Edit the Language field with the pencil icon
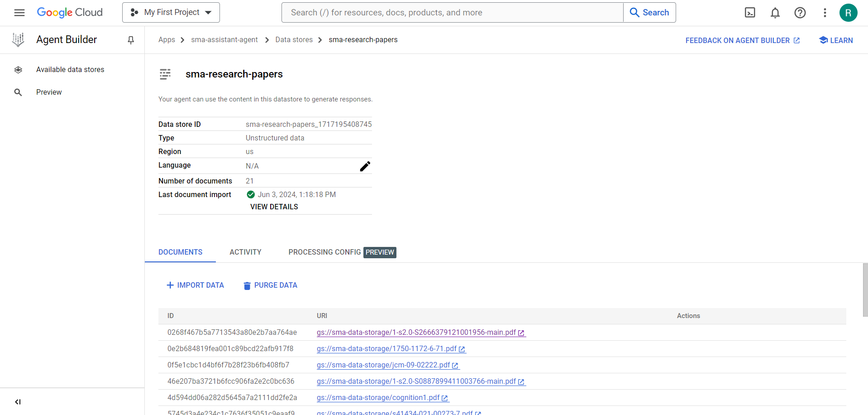 365,166
